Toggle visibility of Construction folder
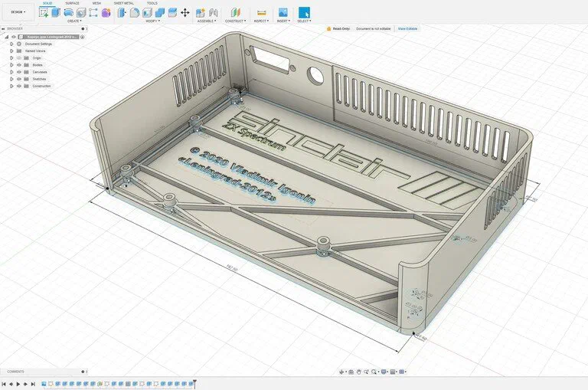Image resolution: width=588 pixels, height=390 pixels. click(19, 86)
